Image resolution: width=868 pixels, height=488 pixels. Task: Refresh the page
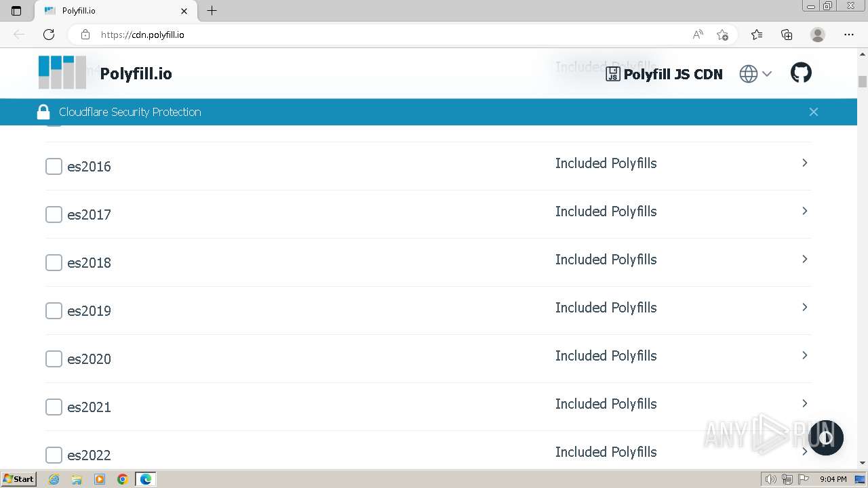49,35
